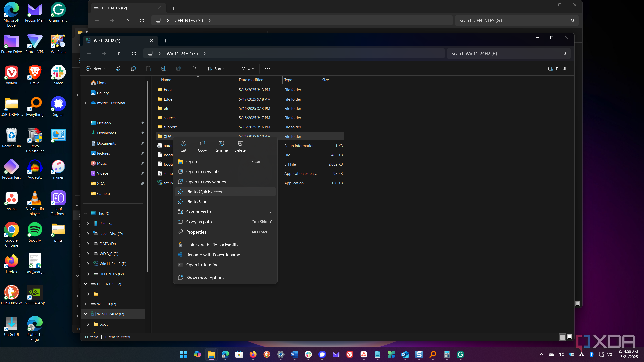This screenshot has width=644, height=362.
Task: Click the toolbar Copy icon
Action: pos(133,69)
